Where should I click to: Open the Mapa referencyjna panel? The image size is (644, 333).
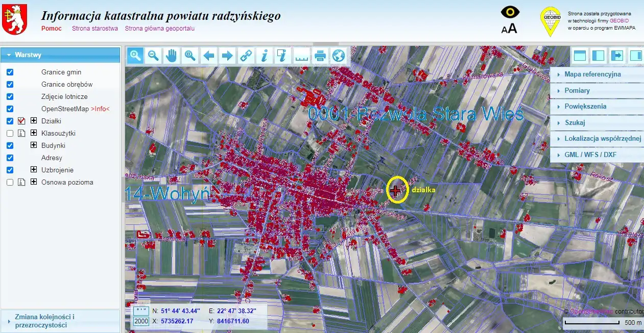tap(592, 74)
